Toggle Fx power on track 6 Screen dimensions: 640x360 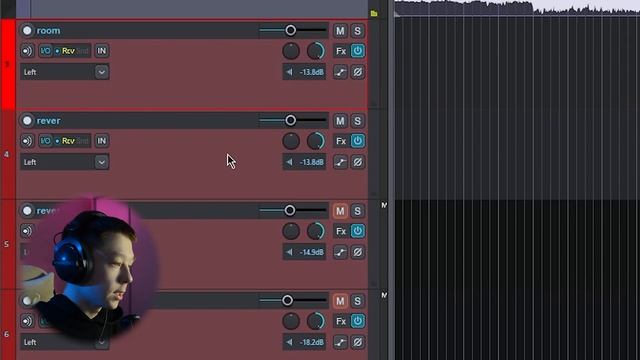358,321
